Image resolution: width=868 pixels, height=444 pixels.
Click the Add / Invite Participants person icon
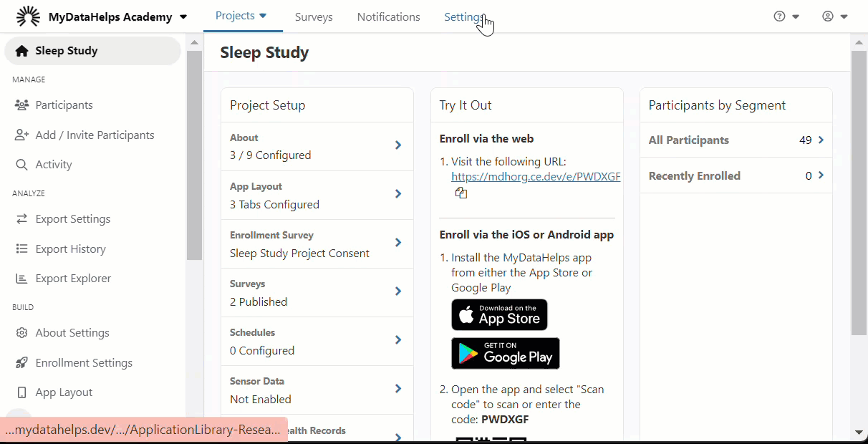[21, 135]
